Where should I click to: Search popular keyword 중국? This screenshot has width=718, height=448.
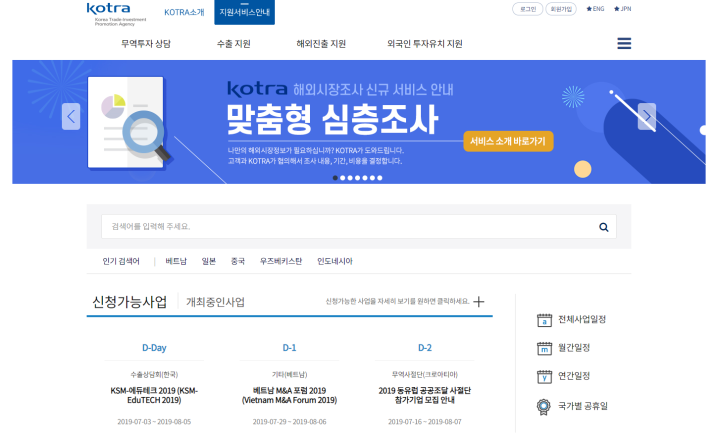coord(238,261)
